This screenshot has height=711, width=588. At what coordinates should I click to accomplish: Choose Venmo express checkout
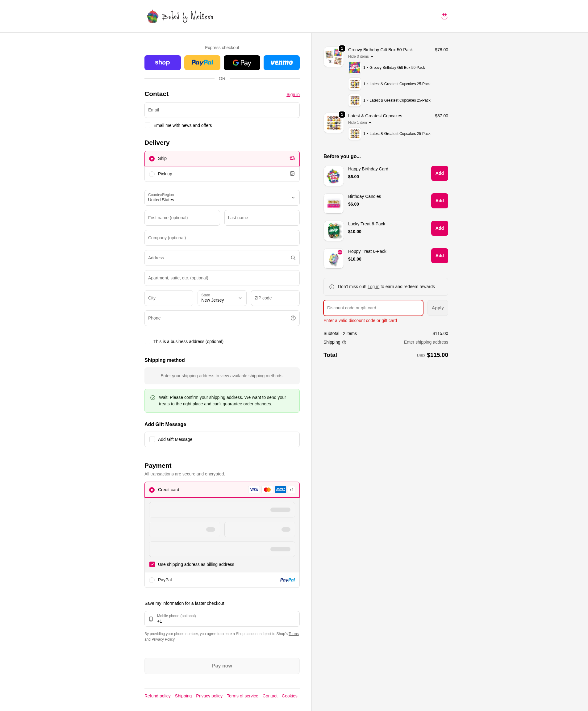tap(281, 63)
